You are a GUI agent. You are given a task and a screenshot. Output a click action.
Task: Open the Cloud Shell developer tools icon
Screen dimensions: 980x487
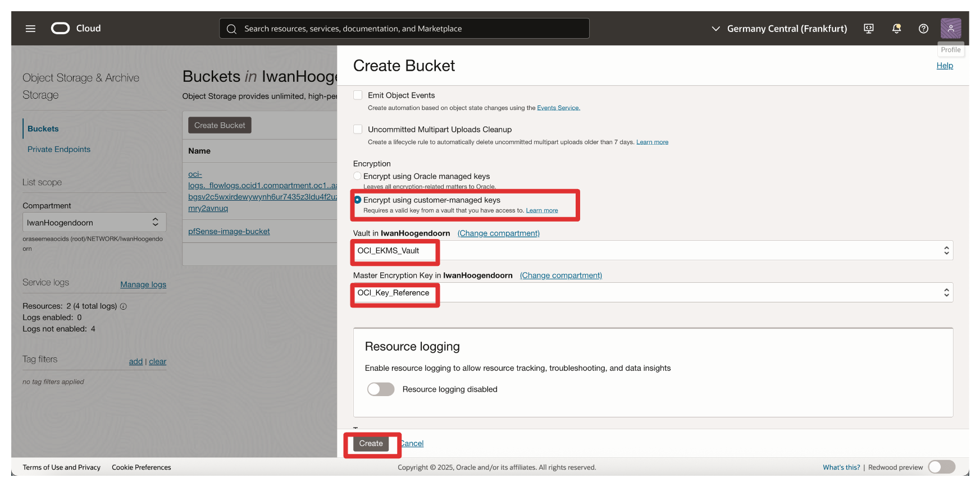(x=869, y=29)
